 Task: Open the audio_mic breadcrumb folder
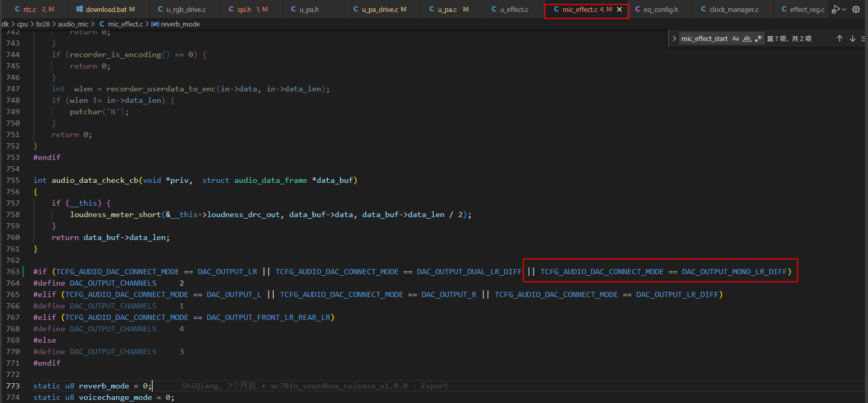coord(73,24)
